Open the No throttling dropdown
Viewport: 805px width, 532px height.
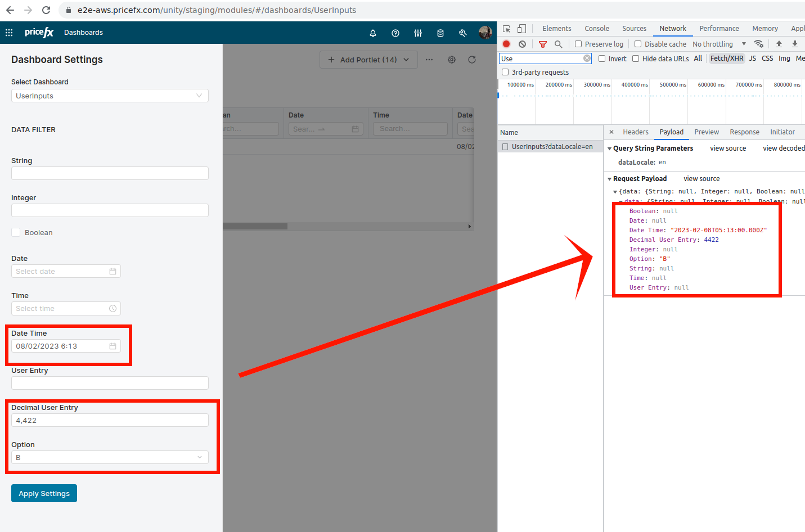pos(719,44)
